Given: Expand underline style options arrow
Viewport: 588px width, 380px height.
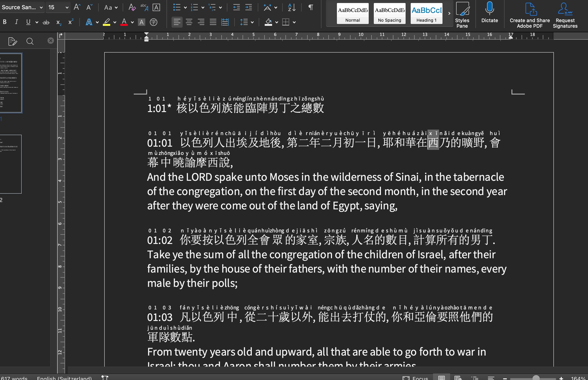Looking at the screenshot, I should (37, 22).
